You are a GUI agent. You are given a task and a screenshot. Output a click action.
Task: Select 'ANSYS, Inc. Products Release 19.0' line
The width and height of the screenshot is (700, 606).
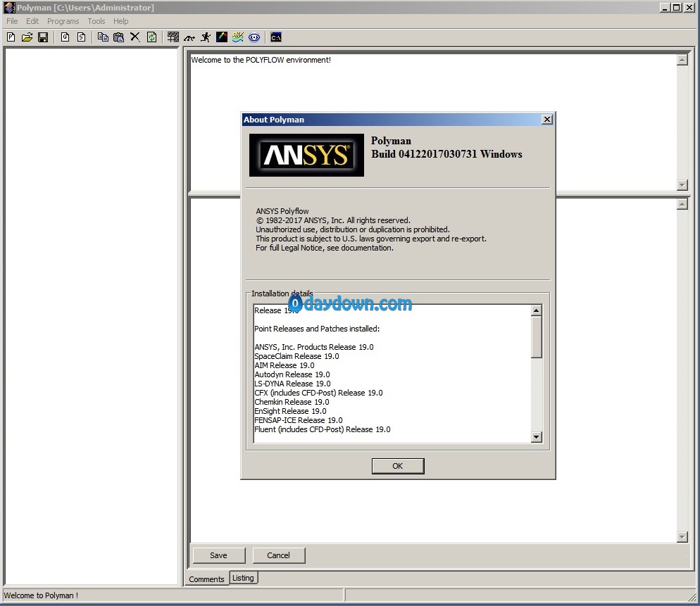pyautogui.click(x=314, y=347)
